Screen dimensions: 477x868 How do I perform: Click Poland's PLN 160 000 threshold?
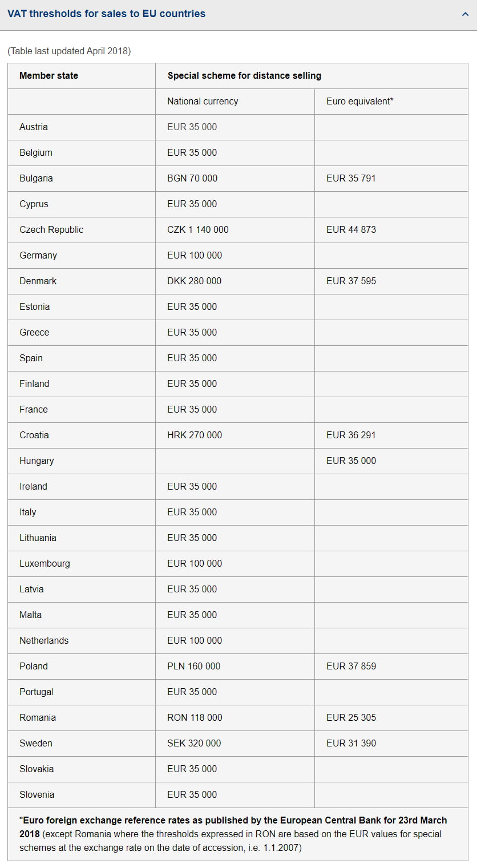click(195, 666)
